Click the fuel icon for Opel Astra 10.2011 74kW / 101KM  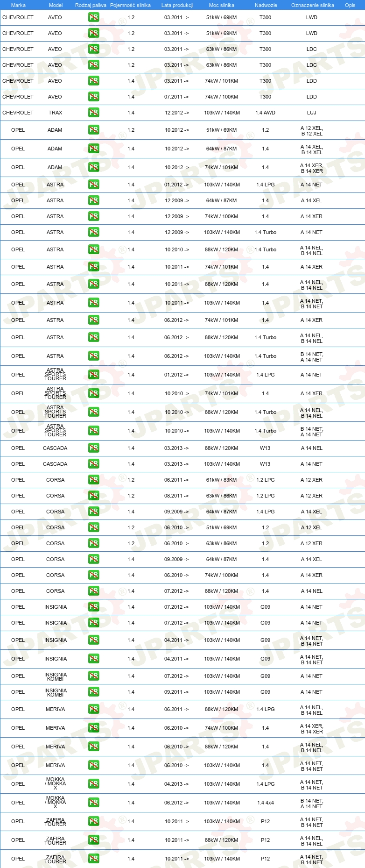point(94,267)
